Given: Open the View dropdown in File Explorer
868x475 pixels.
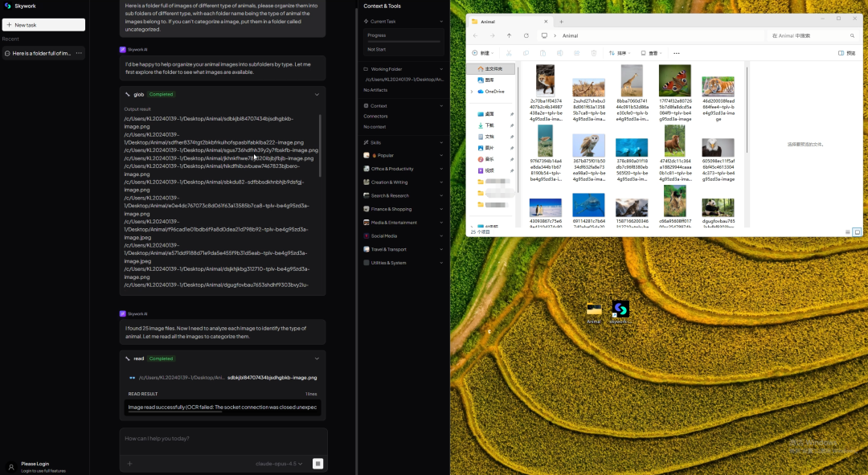Looking at the screenshot, I should [652, 53].
